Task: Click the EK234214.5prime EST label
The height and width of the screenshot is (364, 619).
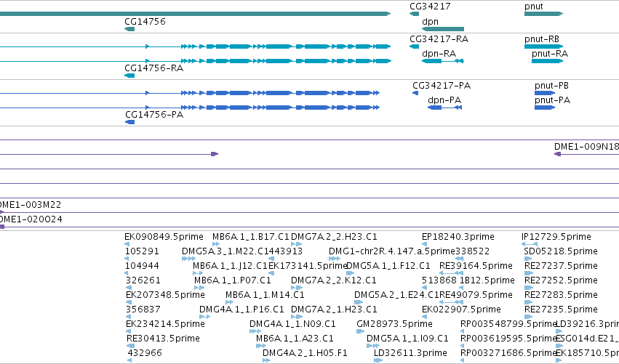Action: (x=165, y=324)
